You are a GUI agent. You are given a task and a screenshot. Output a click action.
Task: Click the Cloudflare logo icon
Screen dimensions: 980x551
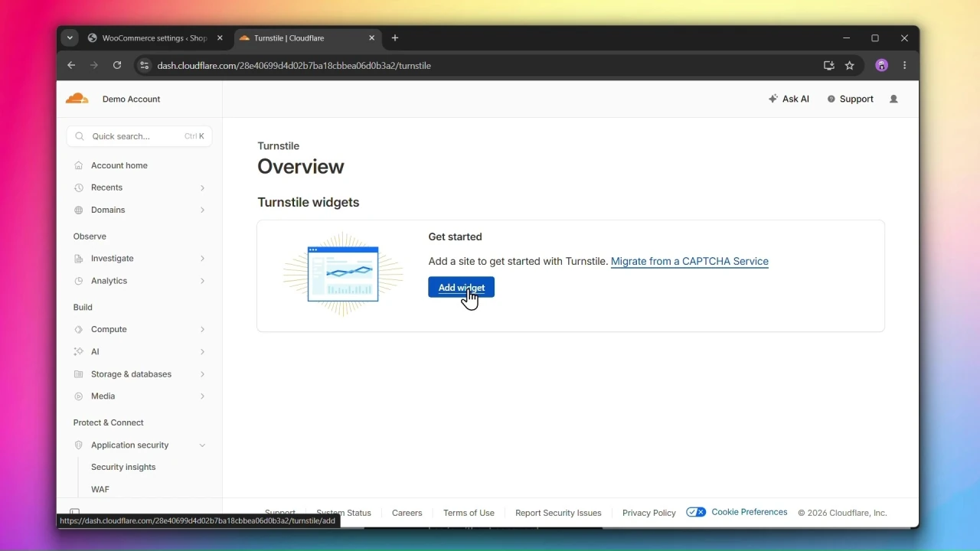point(77,99)
